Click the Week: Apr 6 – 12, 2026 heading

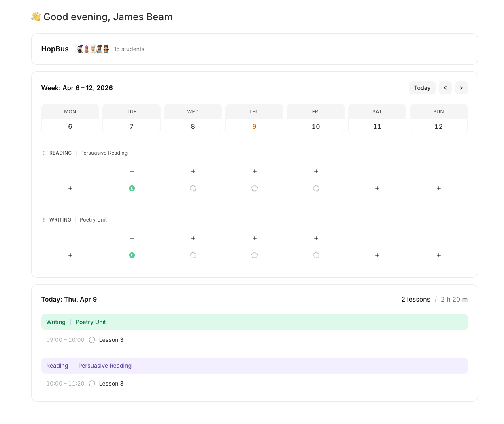pyautogui.click(x=77, y=88)
